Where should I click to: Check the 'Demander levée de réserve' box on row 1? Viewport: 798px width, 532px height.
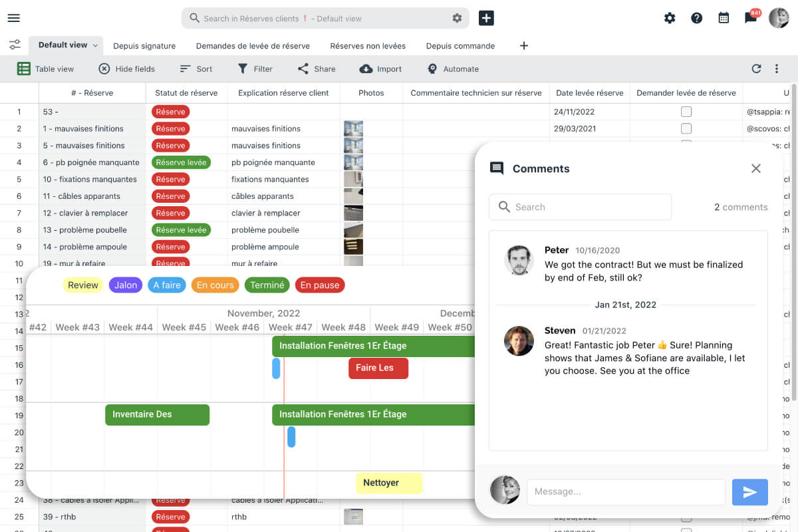click(x=686, y=111)
